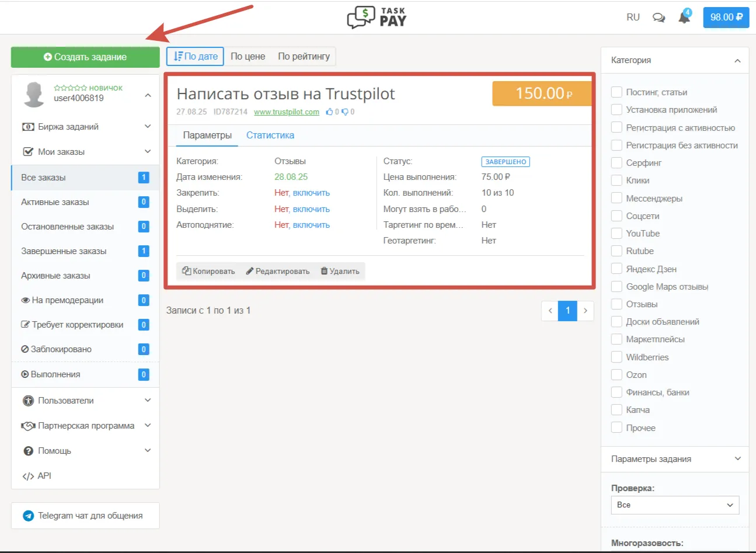Open Требует корректировки orders list
756x553 pixels.
coord(85,325)
